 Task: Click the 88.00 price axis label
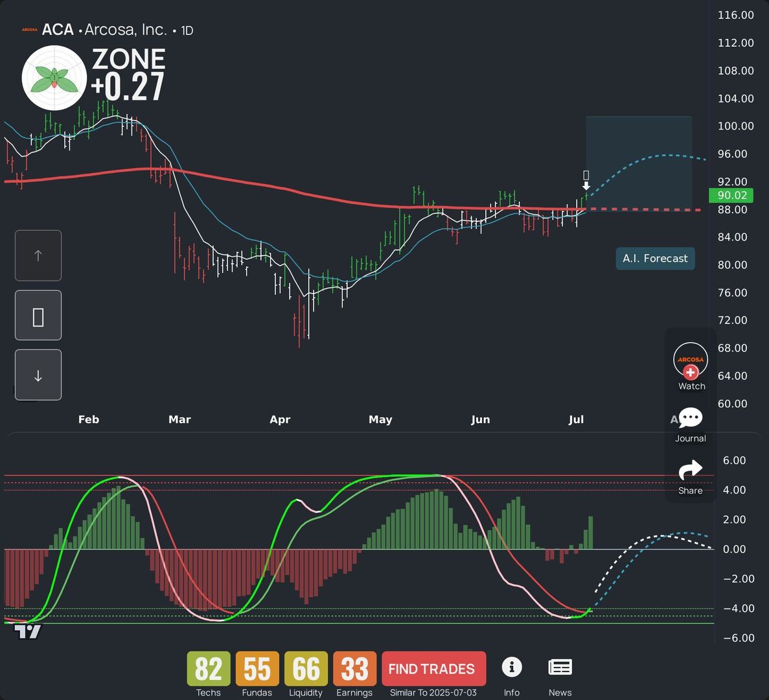[733, 210]
